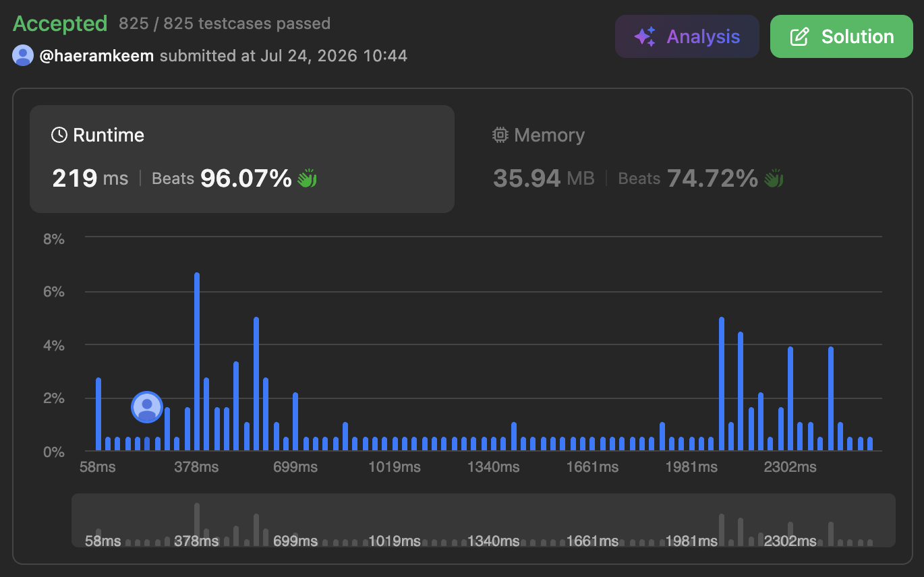924x577 pixels.
Task: Click the clapping hands icon next to 96.07%
Action: point(308,179)
